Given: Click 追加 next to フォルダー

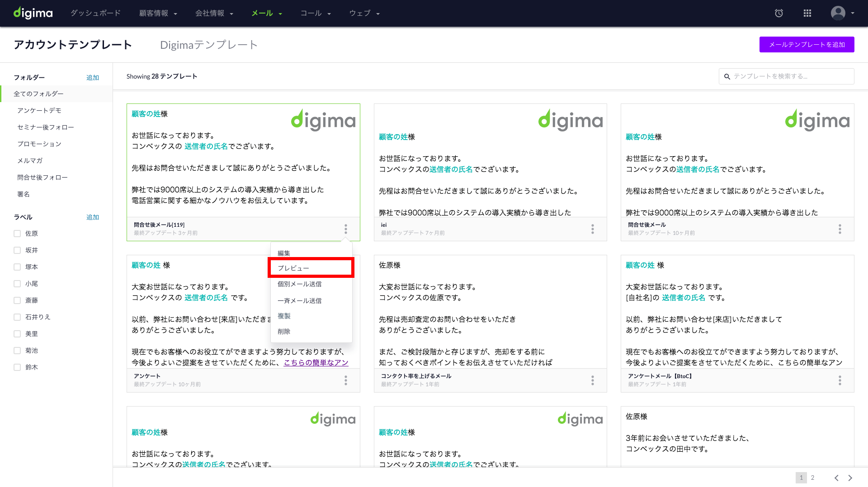Looking at the screenshot, I should click(93, 78).
